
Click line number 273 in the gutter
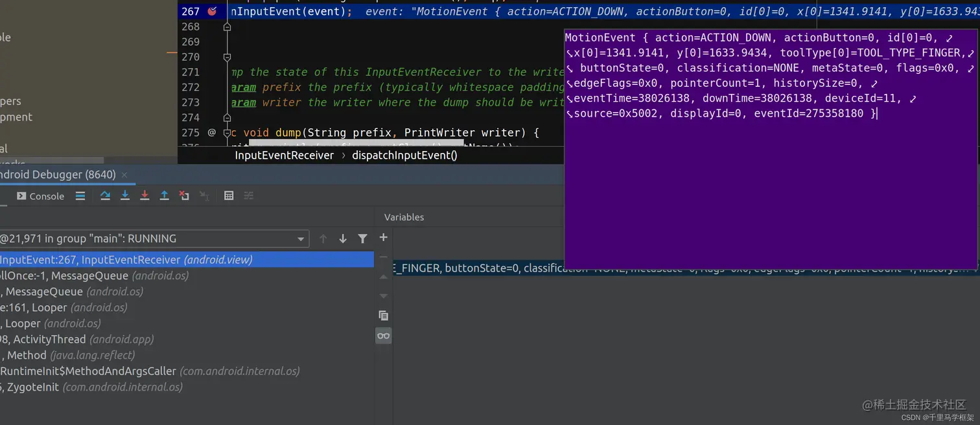191,102
